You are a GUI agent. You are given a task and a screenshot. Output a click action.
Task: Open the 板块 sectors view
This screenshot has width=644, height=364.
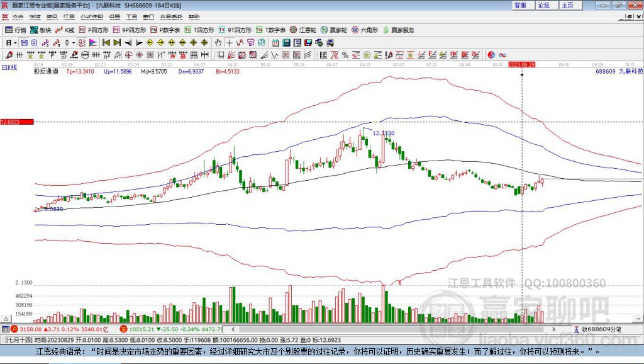pyautogui.click(x=40, y=30)
